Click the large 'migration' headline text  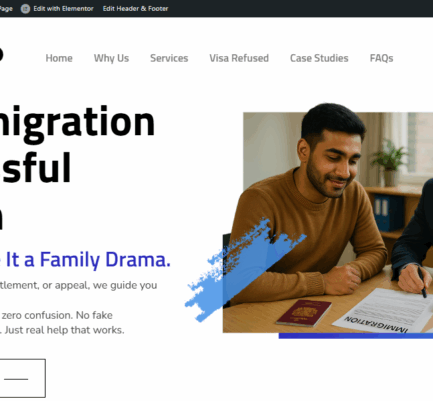coord(77,123)
